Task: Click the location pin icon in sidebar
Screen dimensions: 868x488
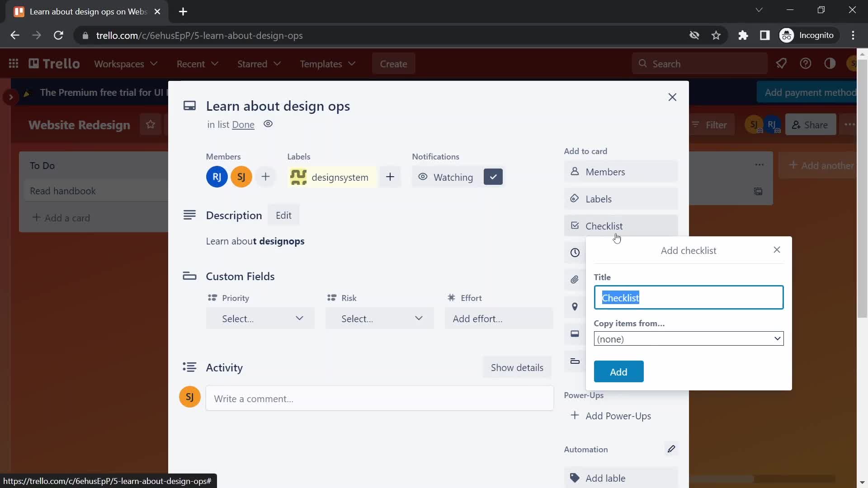Action: click(x=575, y=307)
